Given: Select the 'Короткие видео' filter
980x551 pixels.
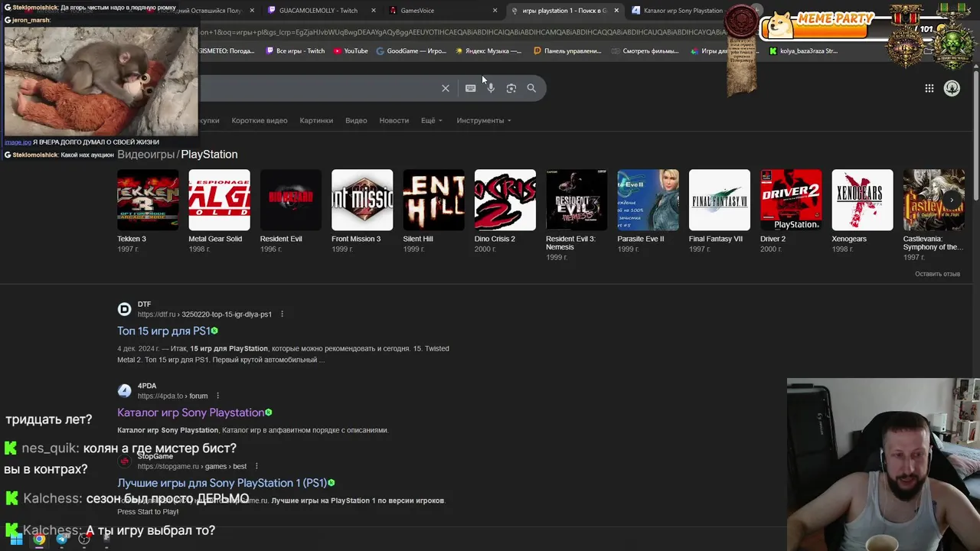Looking at the screenshot, I should (x=260, y=120).
